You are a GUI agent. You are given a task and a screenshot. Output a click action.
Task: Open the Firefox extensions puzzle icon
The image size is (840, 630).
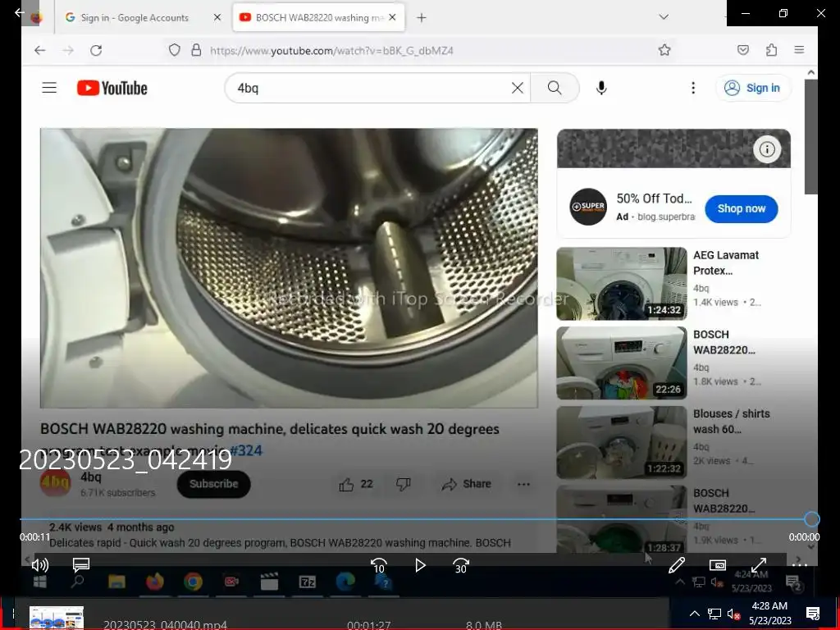click(x=771, y=50)
